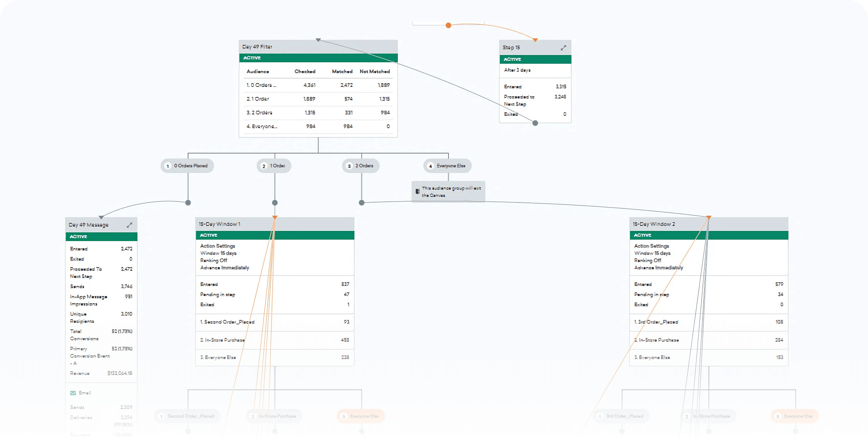
Task: Click the note icon on the audience exit tooltip
Action: 418,190
